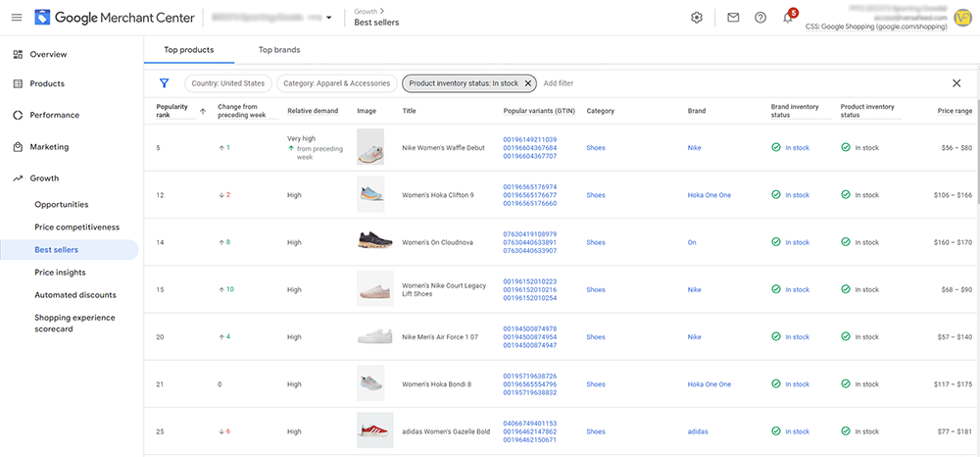Viewport: 980px width, 457px height.
Task: Click the Price range column header
Action: [955, 111]
